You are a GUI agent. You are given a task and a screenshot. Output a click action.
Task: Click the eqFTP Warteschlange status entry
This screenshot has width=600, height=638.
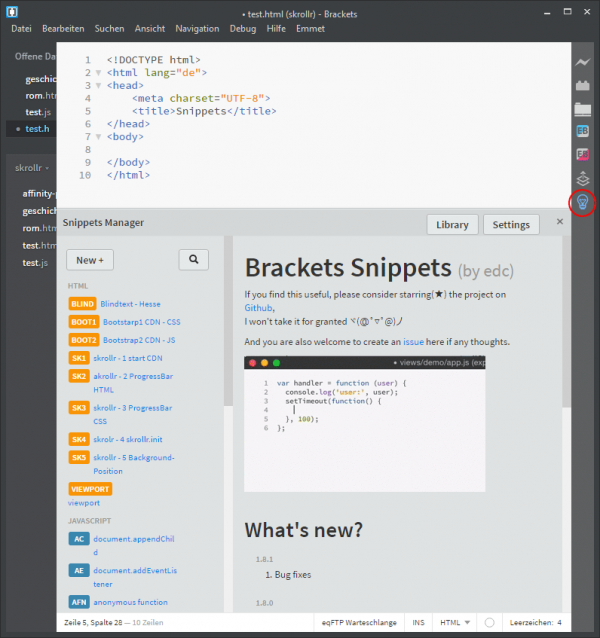(x=359, y=623)
